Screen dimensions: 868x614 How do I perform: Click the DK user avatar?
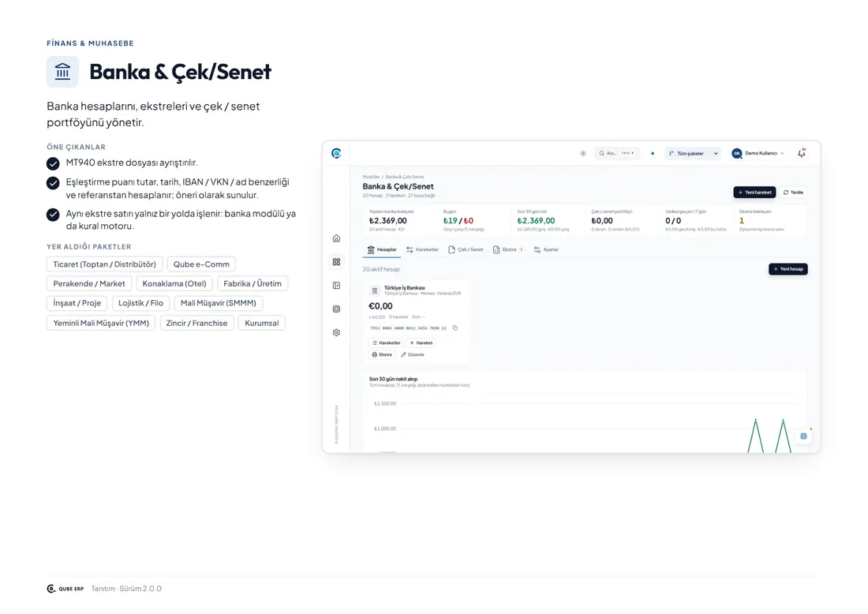pos(737,153)
